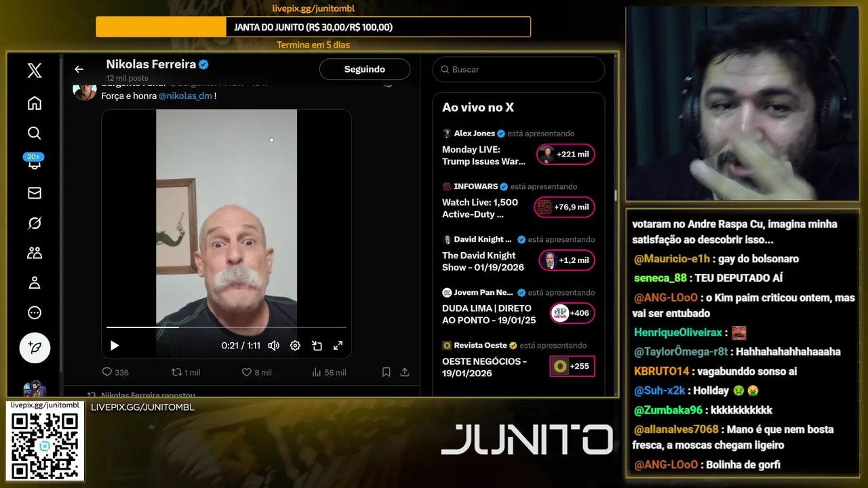This screenshot has width=868, height=488.
Task: Click the X page scrollbar
Action: pos(616,195)
